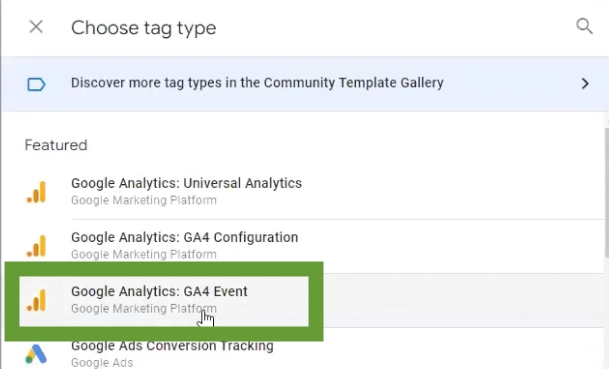Expand the Community Template Gallery chevron arrow
Image resolution: width=609 pixels, height=369 pixels.
585,84
